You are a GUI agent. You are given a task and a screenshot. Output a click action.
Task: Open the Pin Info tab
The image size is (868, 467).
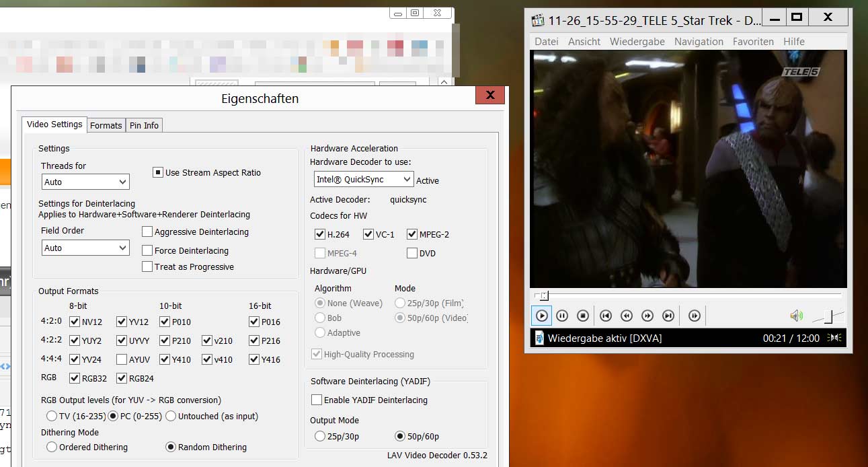(144, 125)
